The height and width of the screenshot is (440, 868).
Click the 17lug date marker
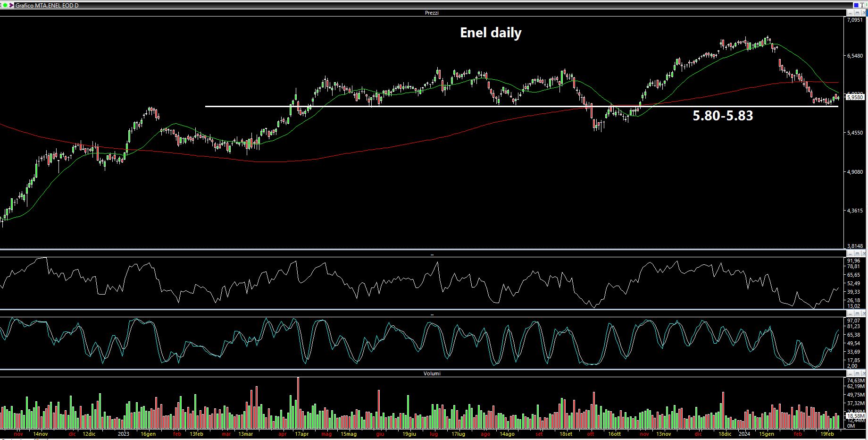(458, 434)
